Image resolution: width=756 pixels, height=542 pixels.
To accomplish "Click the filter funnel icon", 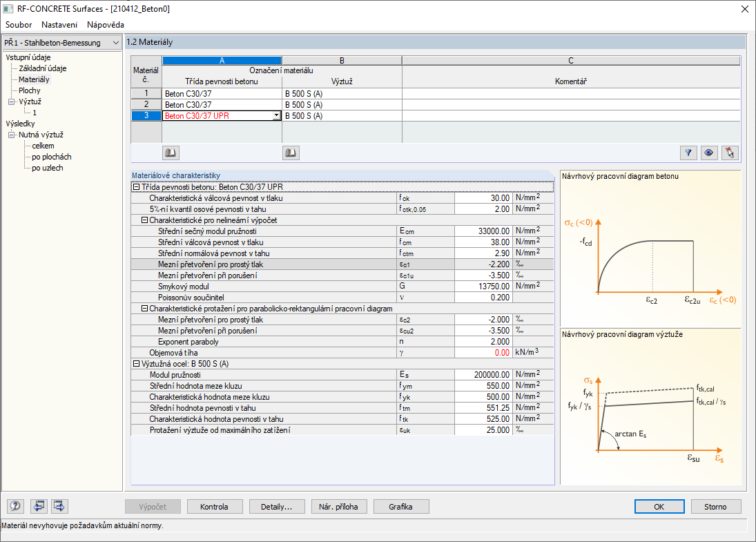I will point(688,153).
